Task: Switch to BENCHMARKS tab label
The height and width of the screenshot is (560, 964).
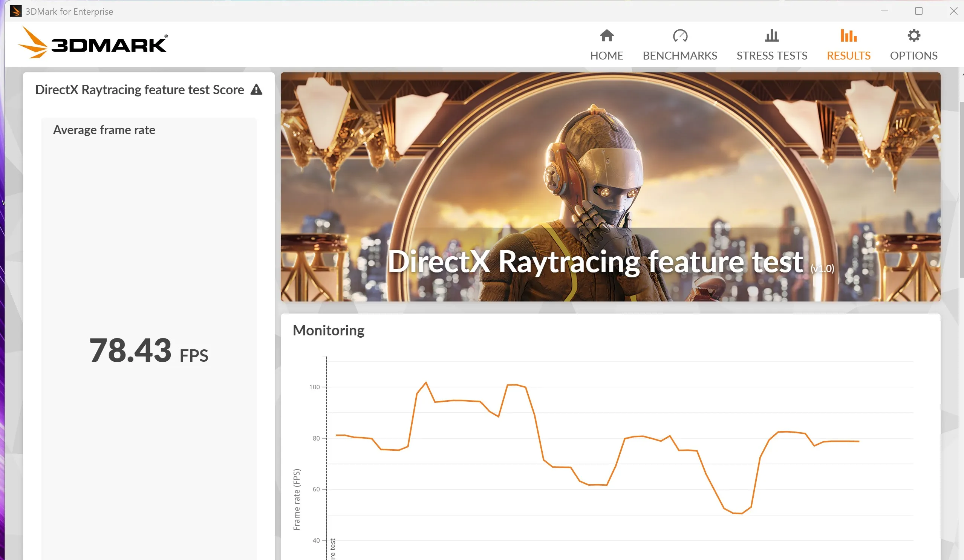Action: (x=680, y=56)
